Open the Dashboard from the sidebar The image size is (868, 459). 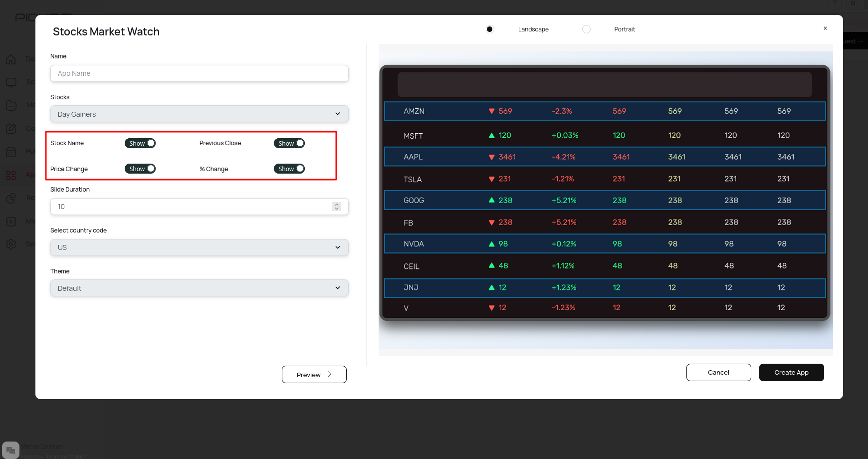click(11, 59)
